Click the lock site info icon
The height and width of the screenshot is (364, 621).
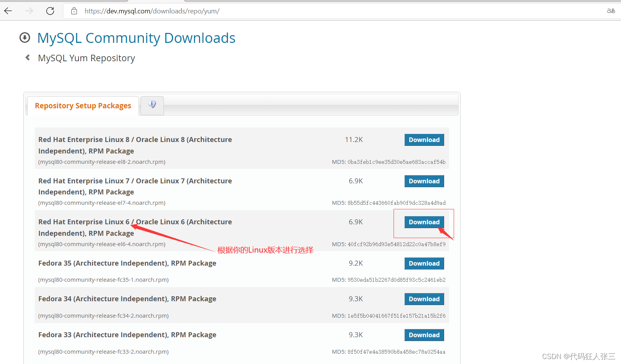click(74, 11)
